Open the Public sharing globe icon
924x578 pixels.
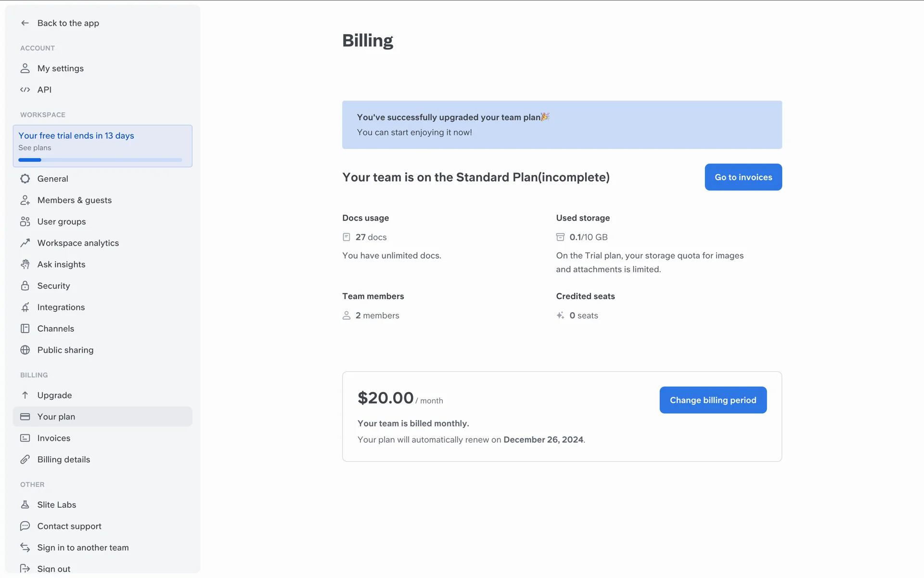tap(25, 350)
